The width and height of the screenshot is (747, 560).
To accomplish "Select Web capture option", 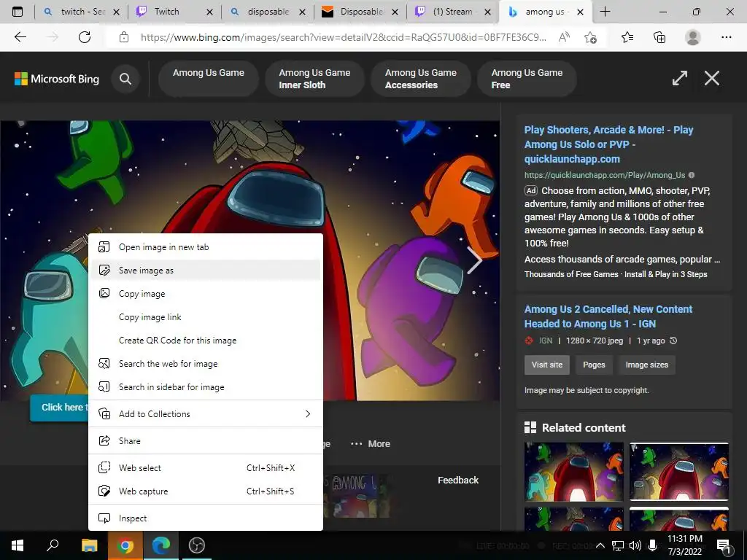I will (x=206, y=491).
